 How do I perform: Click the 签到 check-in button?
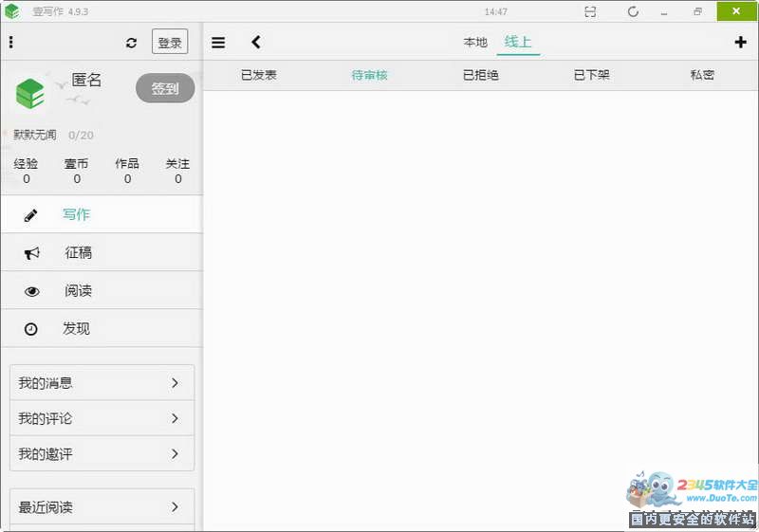click(165, 88)
